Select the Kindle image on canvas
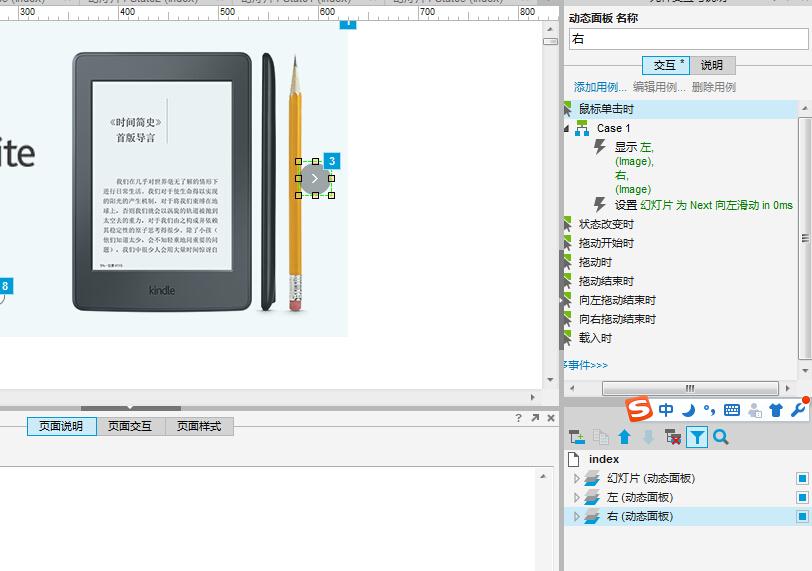Viewport: 812px width, 571px height. (x=162, y=181)
